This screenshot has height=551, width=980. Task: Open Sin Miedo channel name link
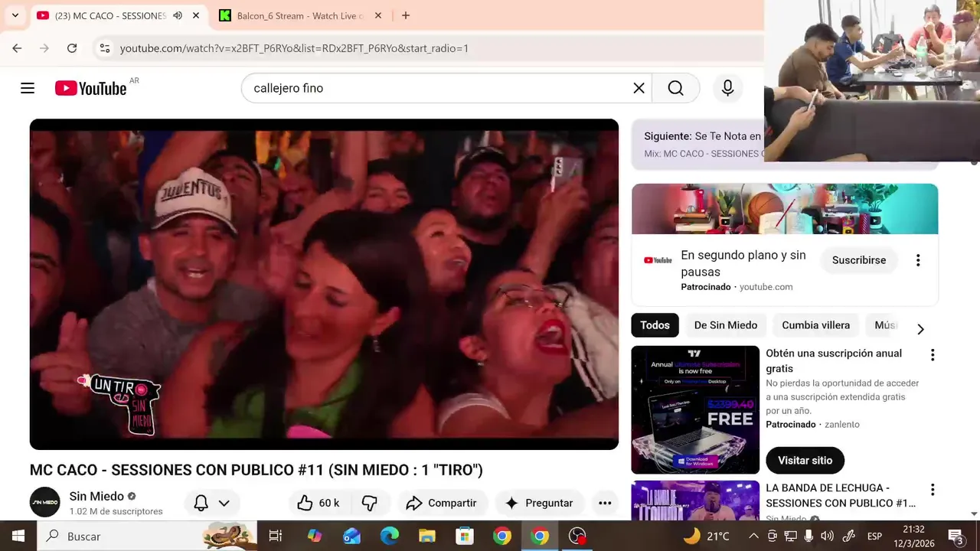tap(96, 496)
